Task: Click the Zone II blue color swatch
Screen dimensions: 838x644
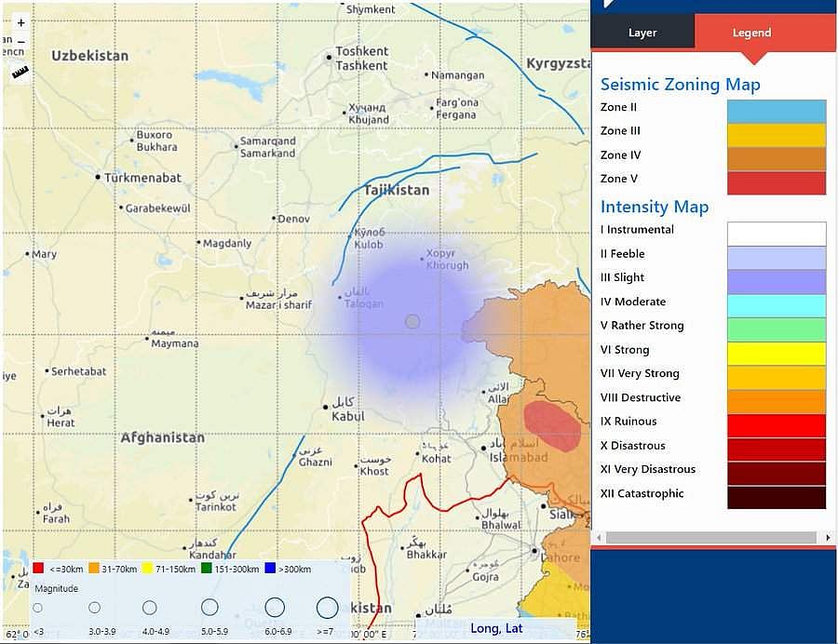Action: [x=776, y=112]
